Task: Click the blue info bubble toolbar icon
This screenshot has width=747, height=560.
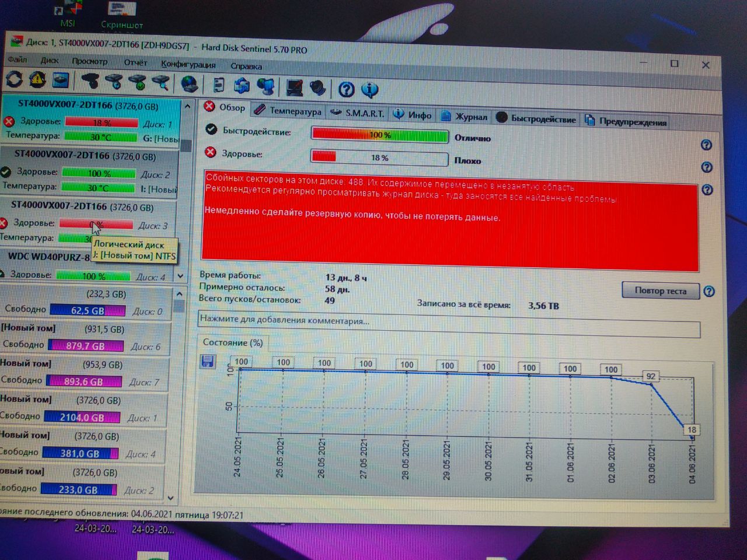Action: point(370,90)
